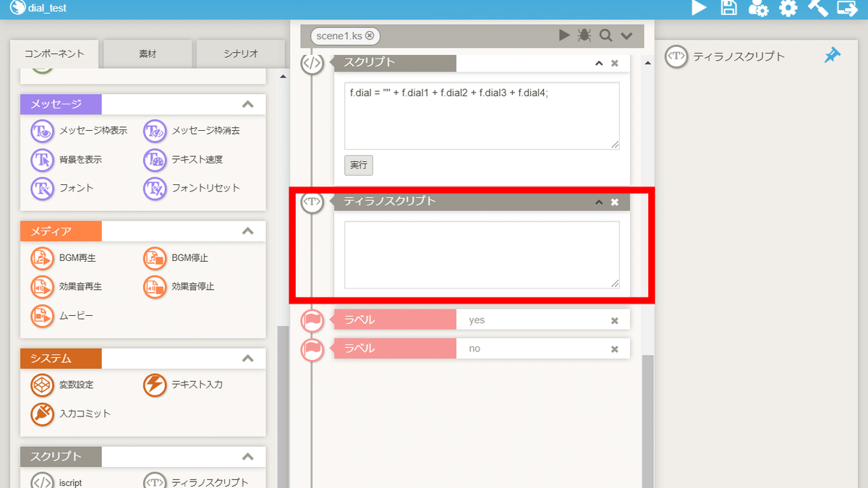Image resolution: width=868 pixels, height=488 pixels.
Task: Click the preview play icon in top bar
Action: pyautogui.click(x=699, y=9)
